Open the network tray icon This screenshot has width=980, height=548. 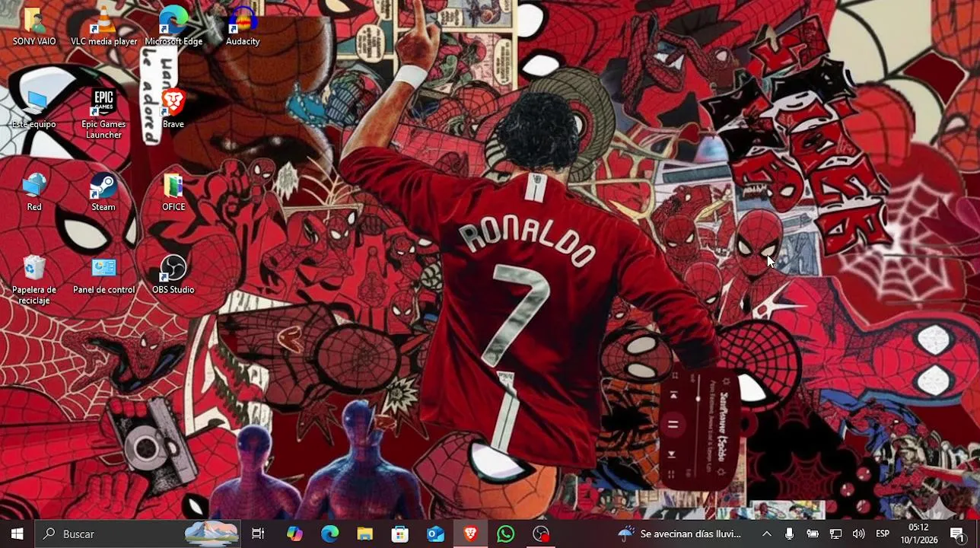click(835, 534)
